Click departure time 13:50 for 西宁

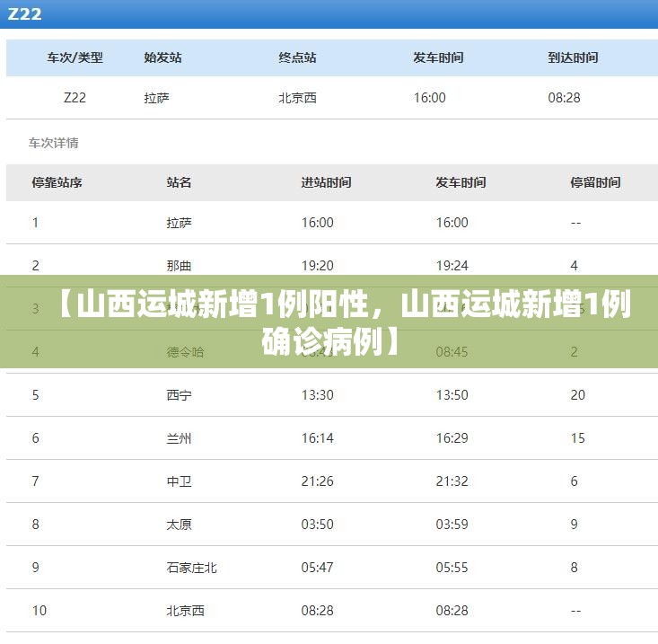(452, 395)
